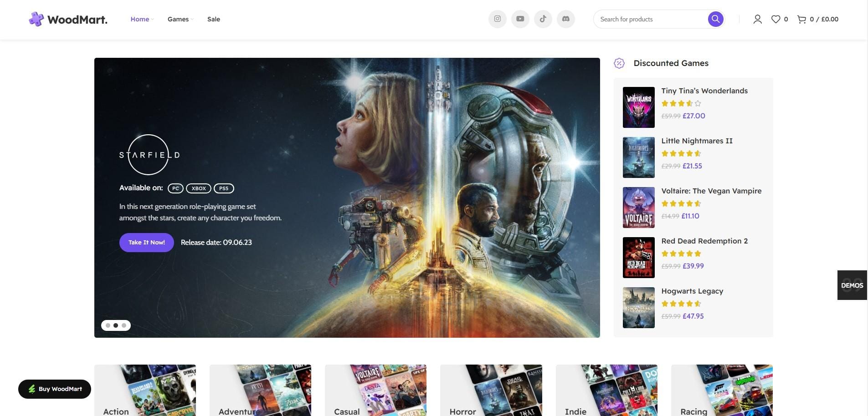868x416 pixels.
Task: Select the PC platform tag
Action: 175,188
